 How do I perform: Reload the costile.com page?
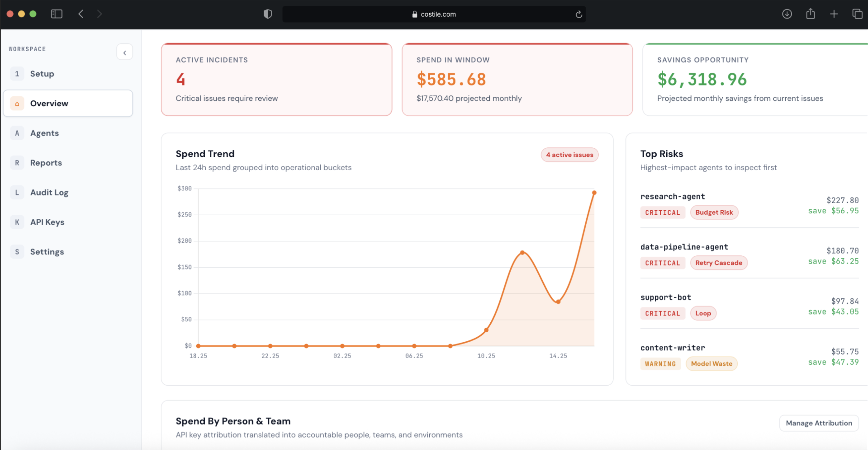click(579, 14)
